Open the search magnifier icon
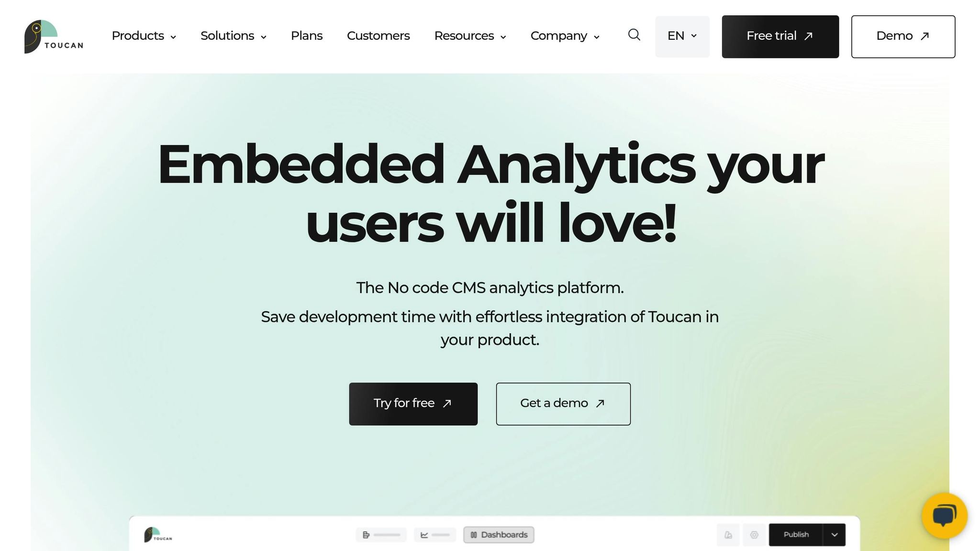 tap(634, 35)
